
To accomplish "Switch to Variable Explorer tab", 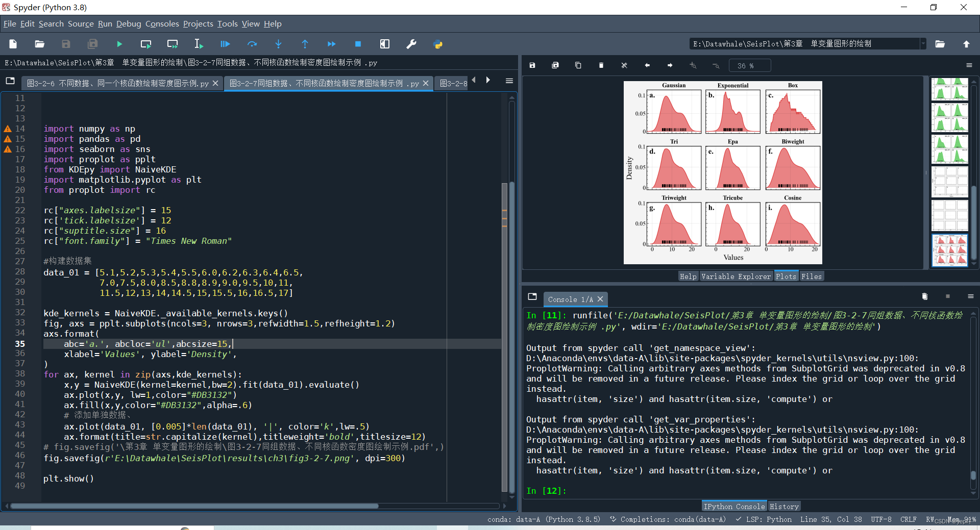I will coord(736,276).
